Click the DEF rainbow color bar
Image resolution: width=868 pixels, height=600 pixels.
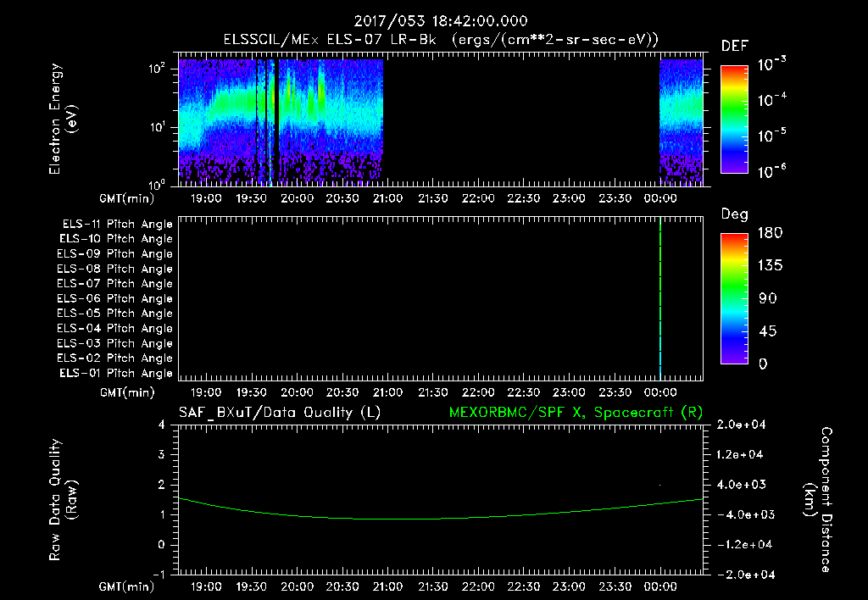[734, 119]
